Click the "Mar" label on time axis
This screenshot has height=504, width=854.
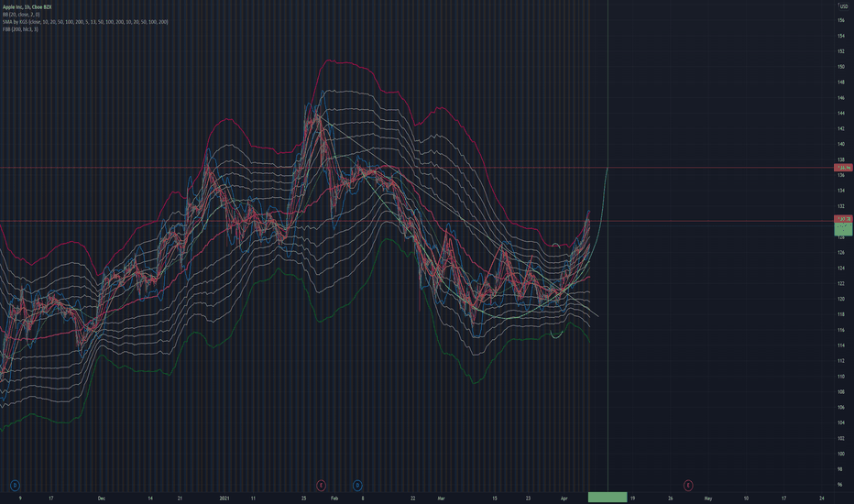coord(441,498)
